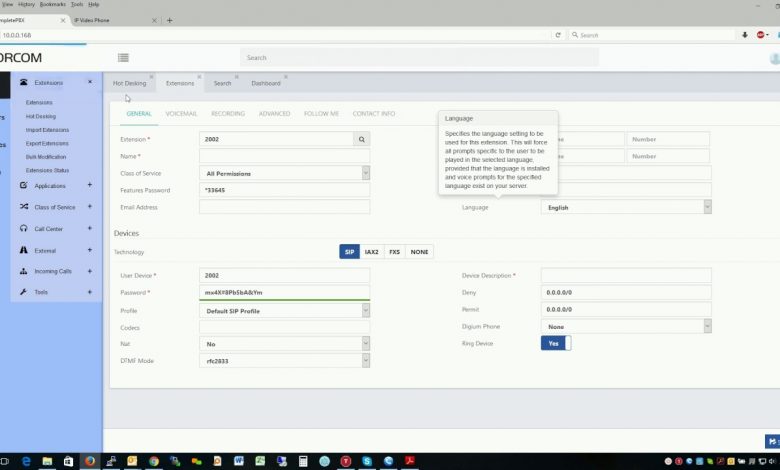Open the Firefox icon in Windows taskbar

tap(89, 461)
